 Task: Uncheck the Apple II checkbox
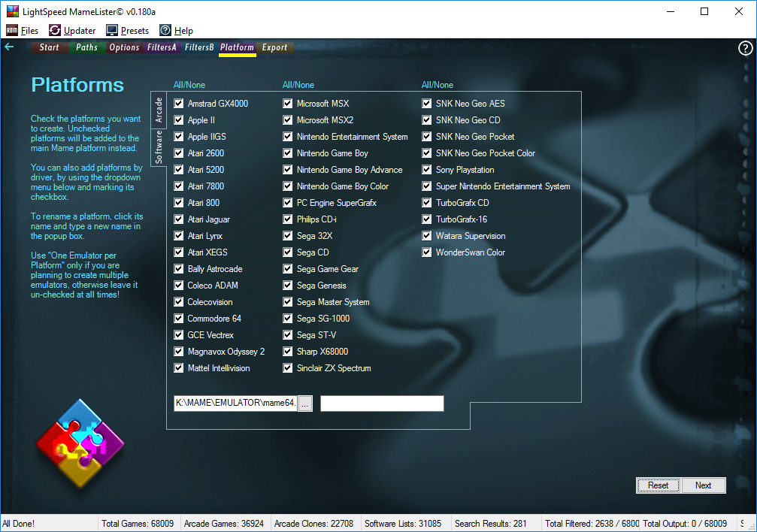pos(179,119)
